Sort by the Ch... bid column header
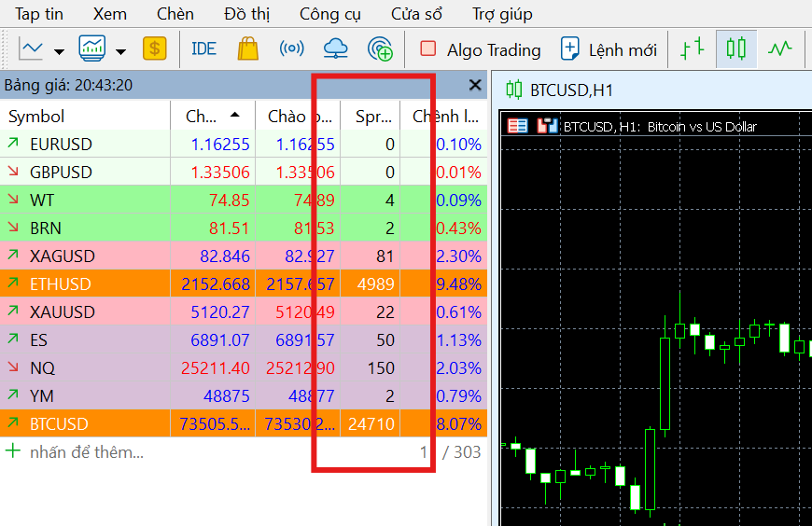 tap(212, 117)
